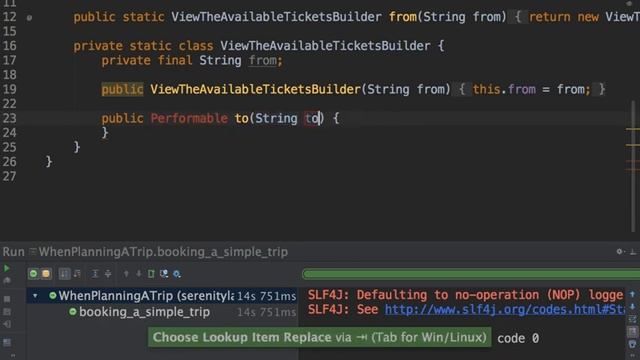Select booking_a_simple_trip test row
640x360 pixels.
[x=162, y=312]
